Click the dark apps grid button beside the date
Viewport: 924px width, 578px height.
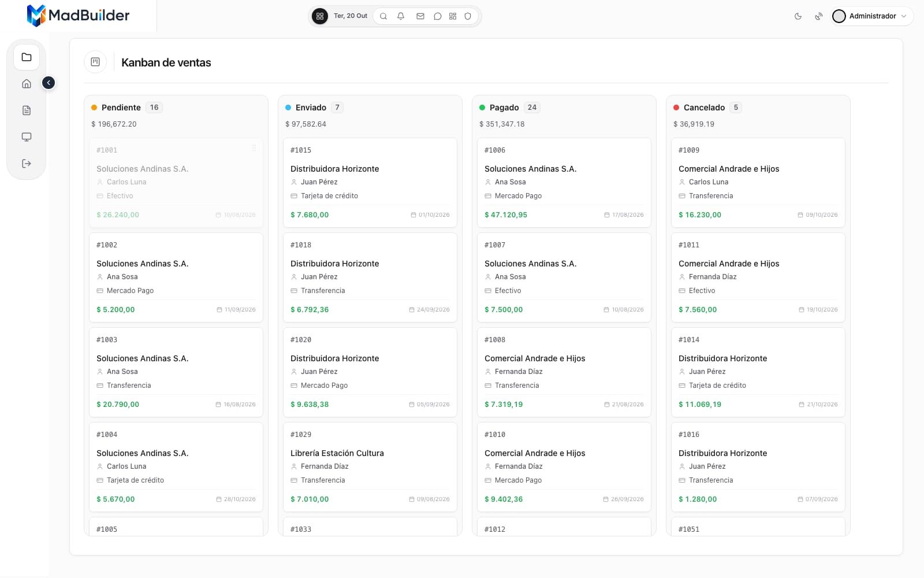(320, 16)
